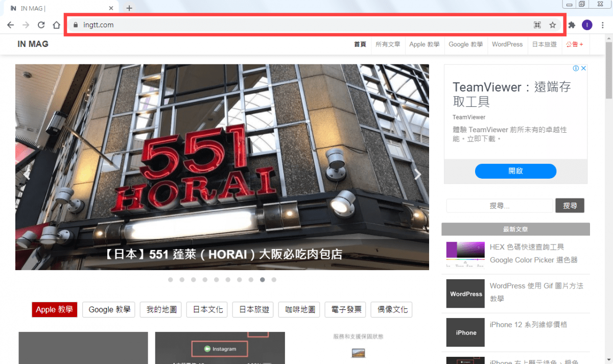Click the 開啟 button in TeamViewer ad

click(515, 171)
